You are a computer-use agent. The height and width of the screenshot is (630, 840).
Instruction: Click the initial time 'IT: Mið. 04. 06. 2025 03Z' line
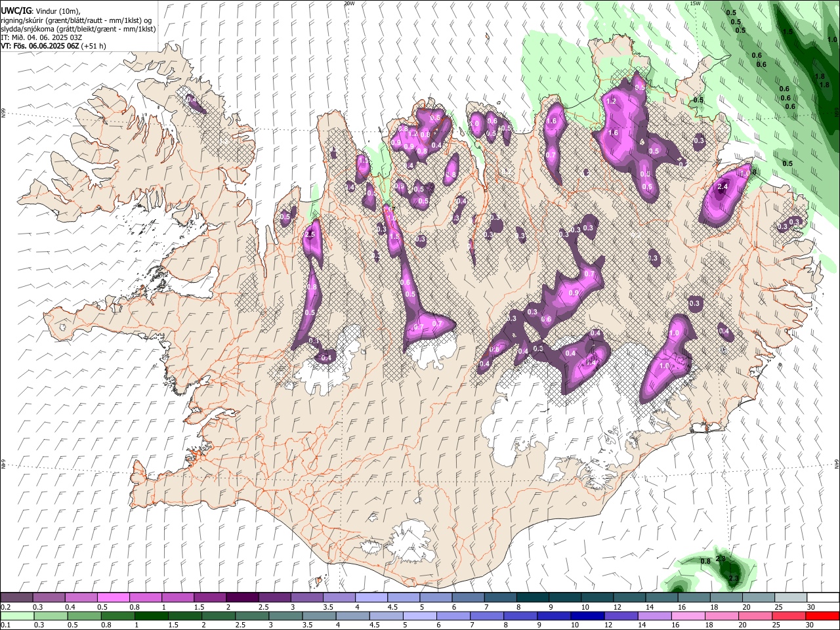click(40, 37)
